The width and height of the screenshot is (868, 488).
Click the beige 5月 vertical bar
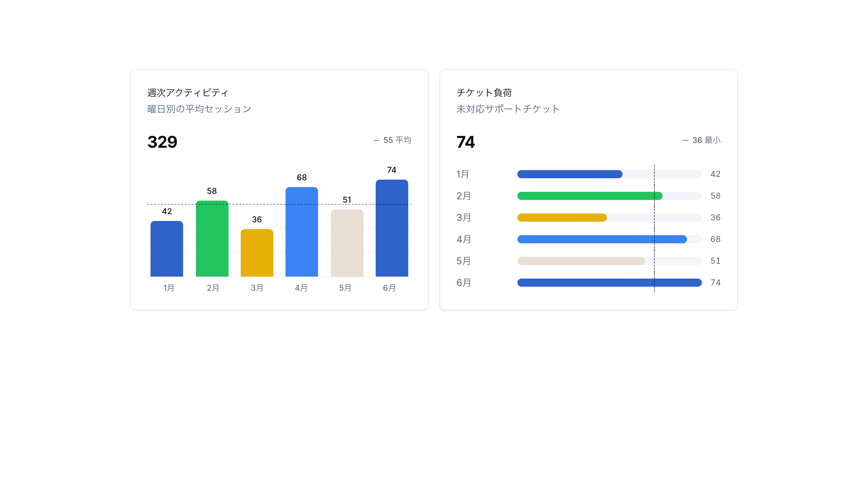pos(347,243)
